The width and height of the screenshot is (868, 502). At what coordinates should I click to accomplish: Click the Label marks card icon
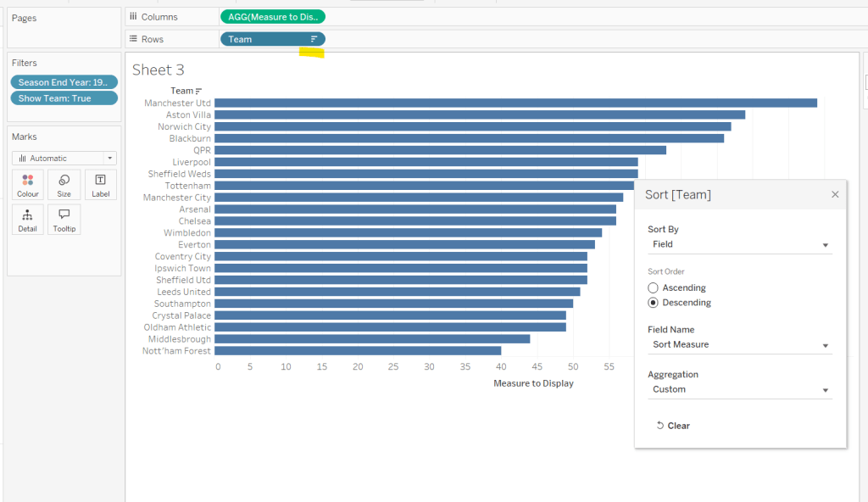[x=101, y=185]
